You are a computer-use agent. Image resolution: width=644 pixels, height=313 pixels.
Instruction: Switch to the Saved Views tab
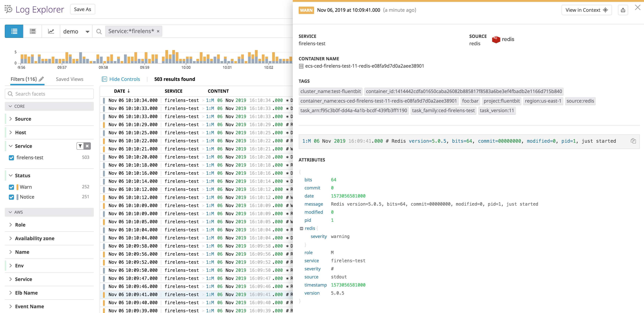(69, 79)
